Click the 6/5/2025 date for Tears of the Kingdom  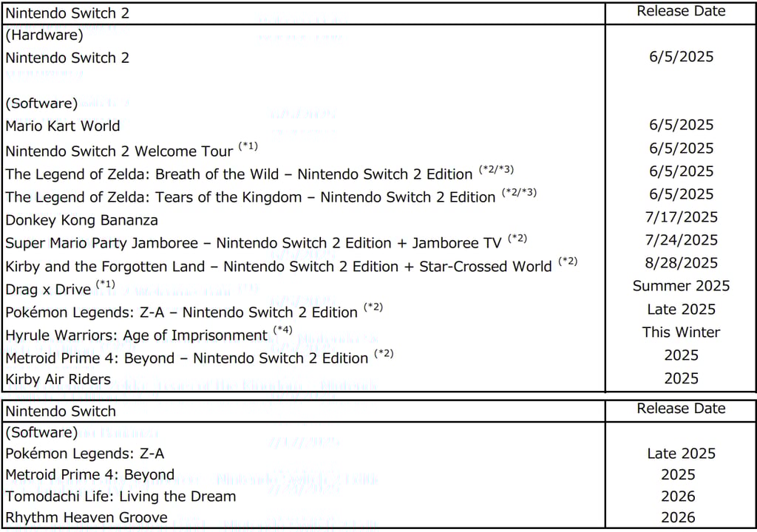681,194
